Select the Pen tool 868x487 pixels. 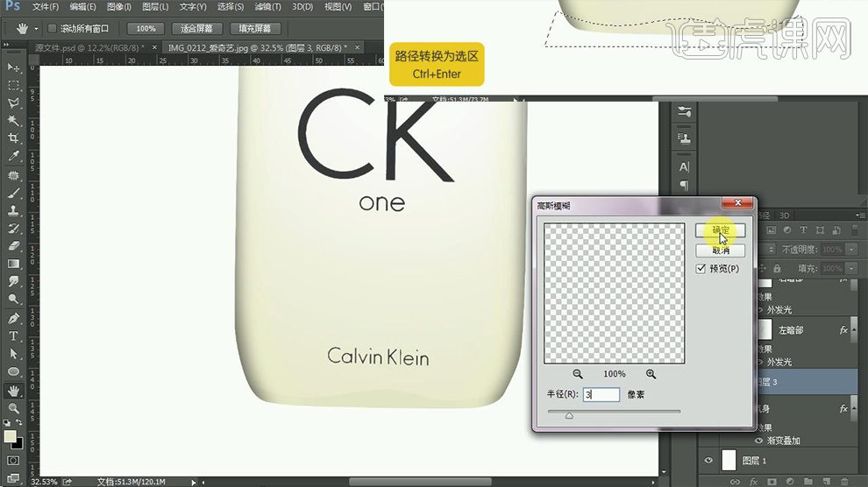point(13,319)
